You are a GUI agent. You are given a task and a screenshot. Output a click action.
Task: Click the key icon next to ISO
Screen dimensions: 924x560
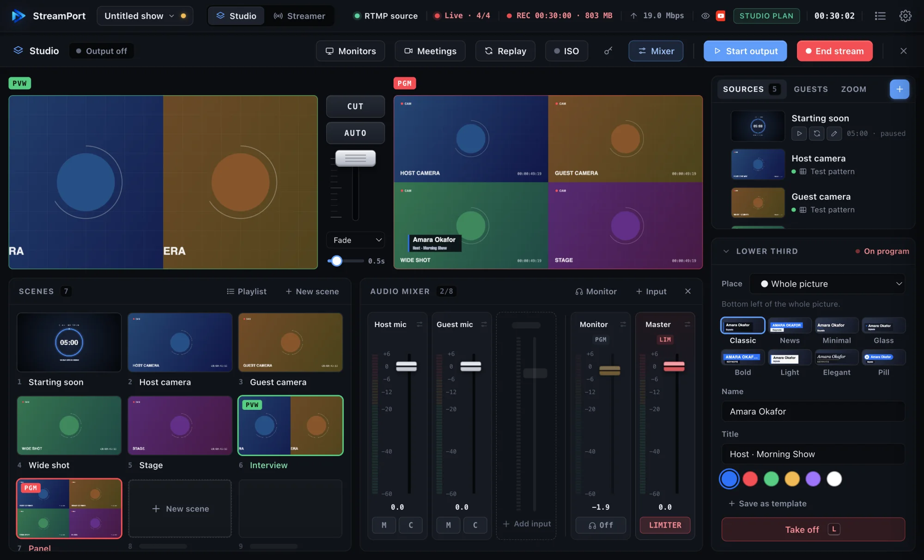(x=608, y=51)
